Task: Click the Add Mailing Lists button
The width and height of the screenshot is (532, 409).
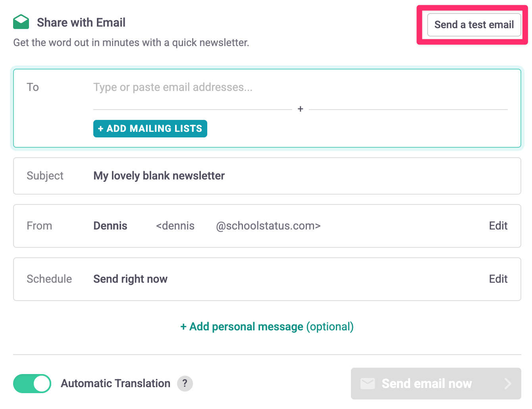Action: [150, 129]
